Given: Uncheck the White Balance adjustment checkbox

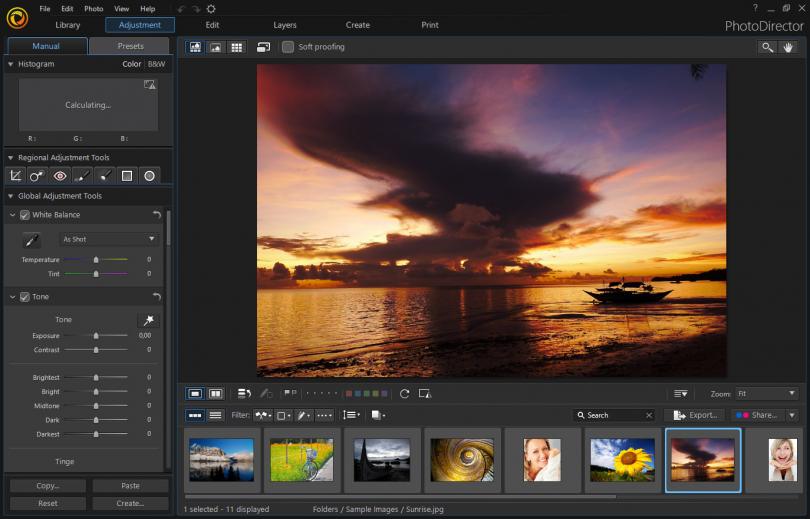Looking at the screenshot, I should 25,215.
